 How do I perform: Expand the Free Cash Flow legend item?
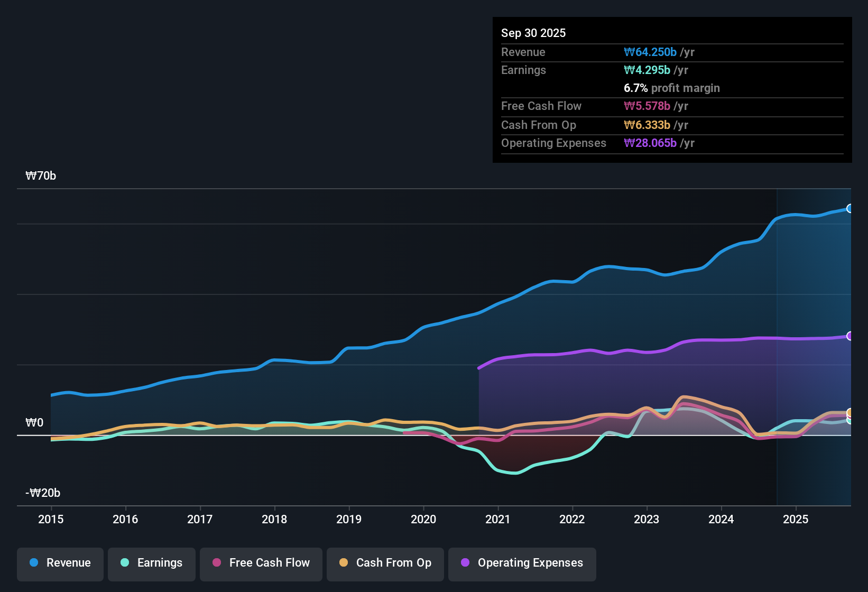(261, 563)
